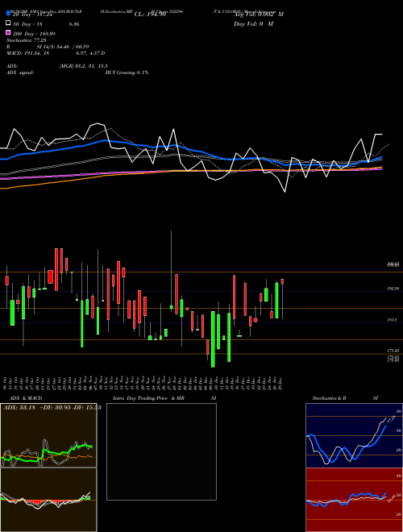Click the 'BUY Growing @ 1%' signal text
The height and width of the screenshot is (532, 403).
pos(127,73)
